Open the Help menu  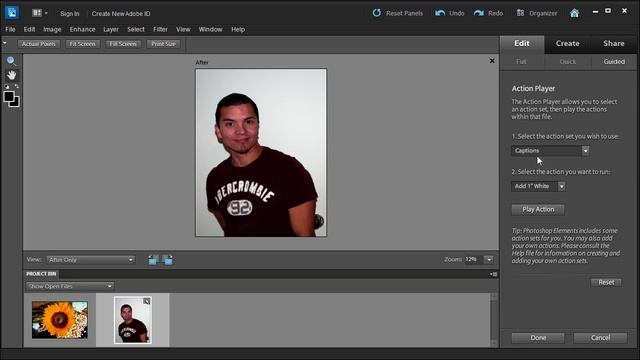(x=238, y=29)
